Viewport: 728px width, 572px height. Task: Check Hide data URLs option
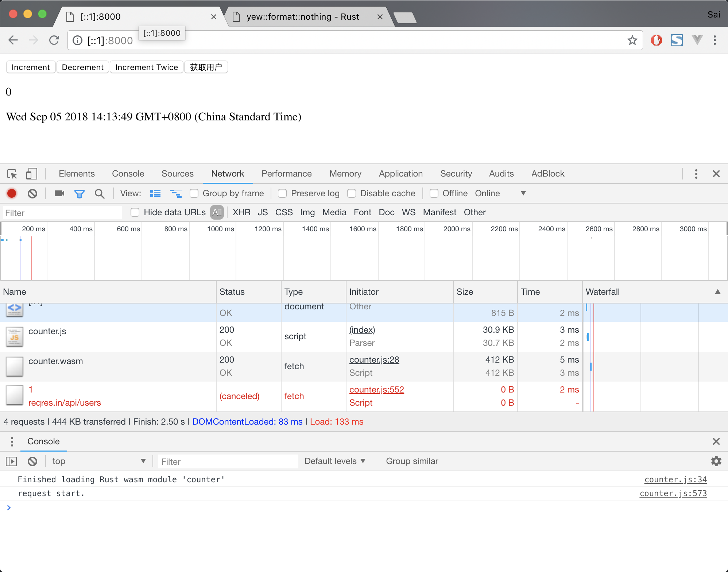[135, 212]
